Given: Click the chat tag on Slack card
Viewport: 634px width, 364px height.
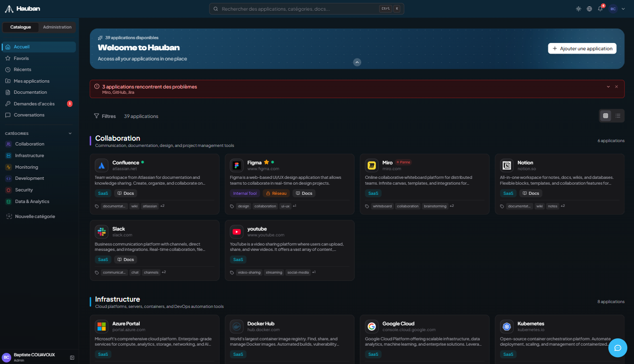Looking at the screenshot, I should pos(135,272).
